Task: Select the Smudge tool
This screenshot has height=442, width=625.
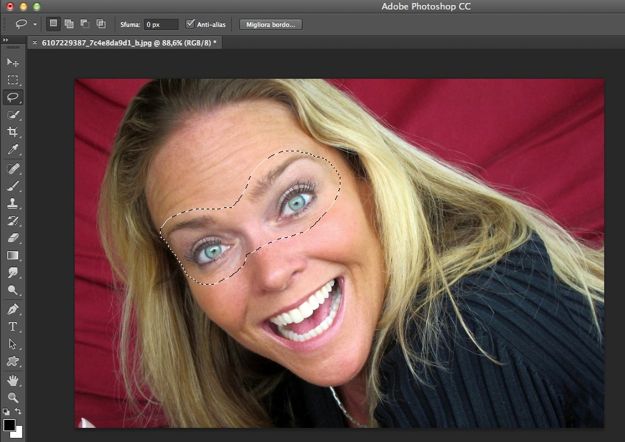Action: click(x=13, y=273)
